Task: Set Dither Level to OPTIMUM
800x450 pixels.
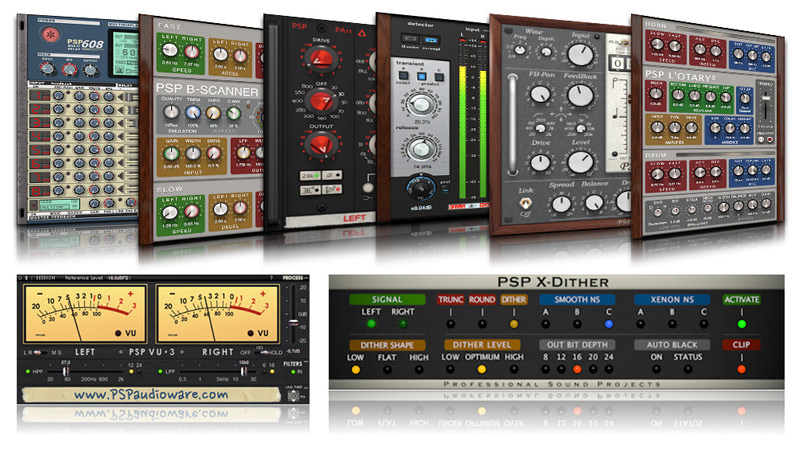Action: 482,369
